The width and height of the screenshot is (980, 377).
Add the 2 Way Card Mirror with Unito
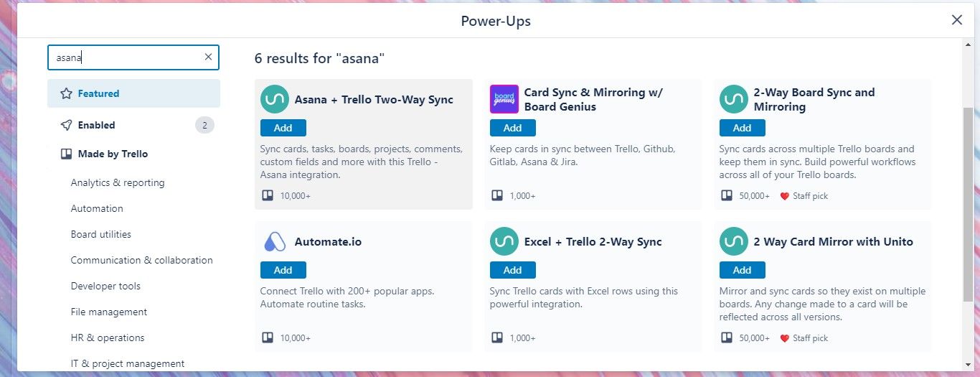[742, 270]
